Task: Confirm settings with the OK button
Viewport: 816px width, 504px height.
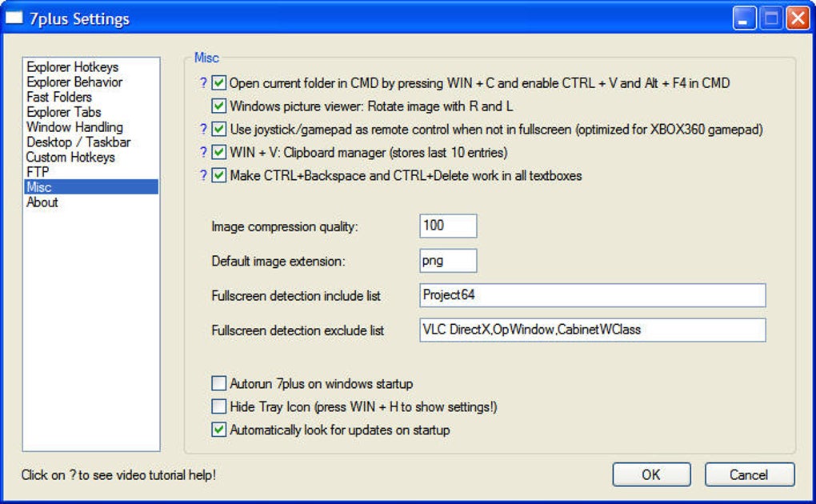Action: [x=651, y=475]
